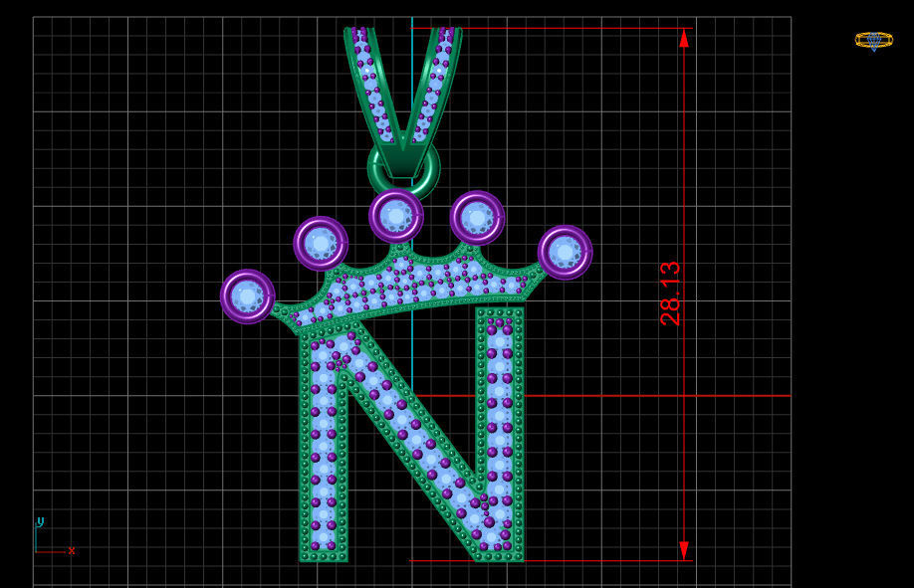
Task: Click the 28.13 dimension value
Action: 670,294
